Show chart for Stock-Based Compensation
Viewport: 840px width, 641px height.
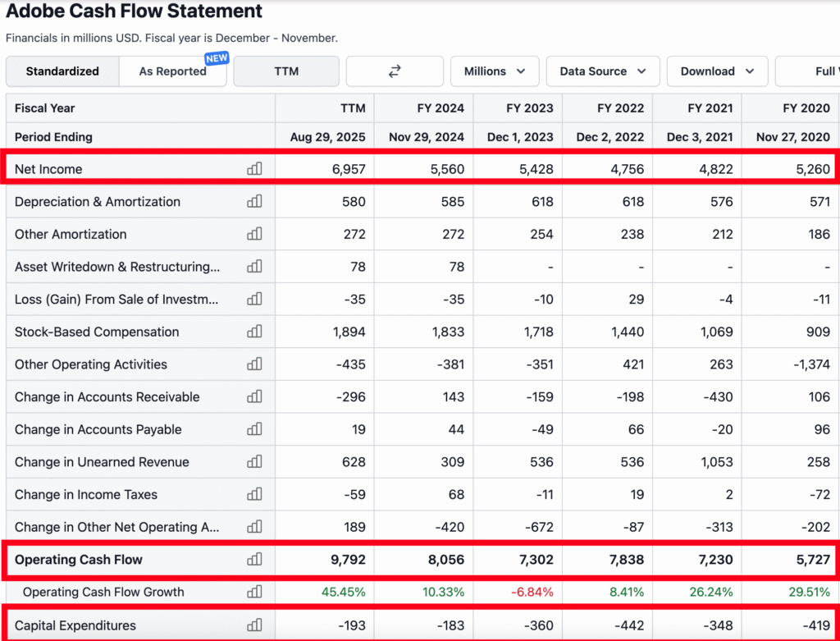point(254,332)
